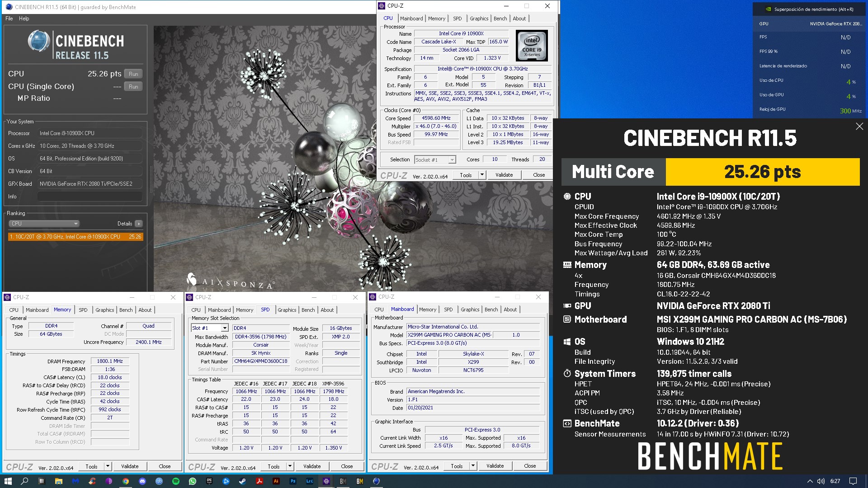Click Close button in SPD CPU-Z window
This screenshot has height=488, width=868.
pyautogui.click(x=347, y=466)
